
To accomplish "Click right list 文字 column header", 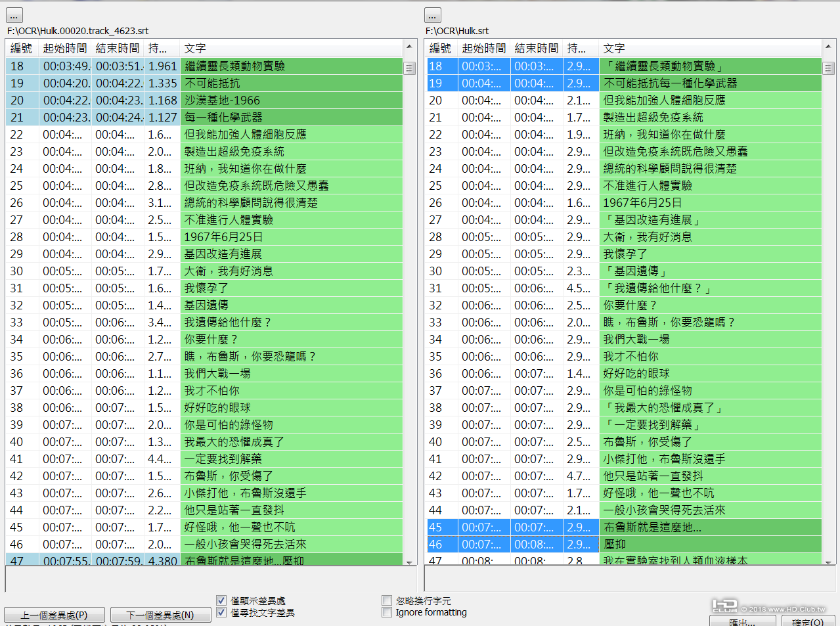I will tap(710, 48).
